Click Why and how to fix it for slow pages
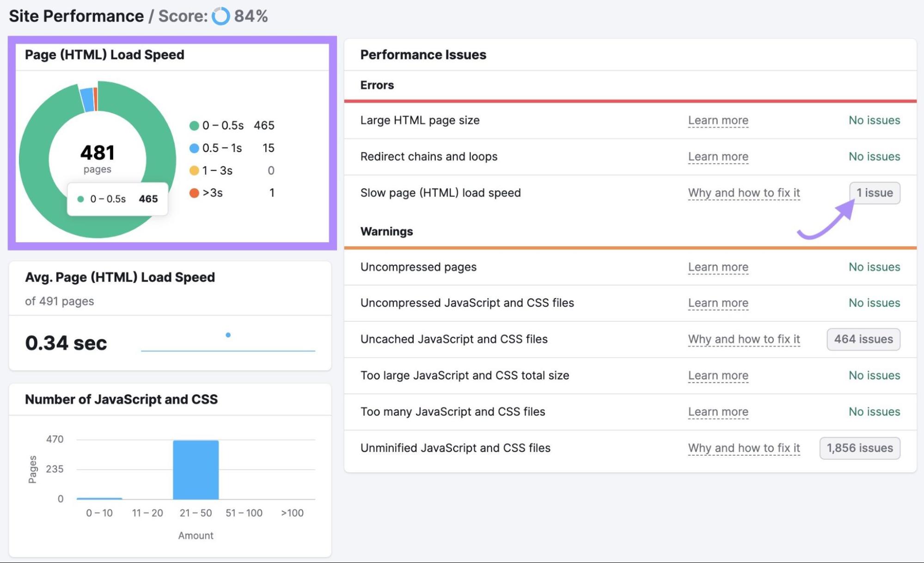 click(x=744, y=193)
